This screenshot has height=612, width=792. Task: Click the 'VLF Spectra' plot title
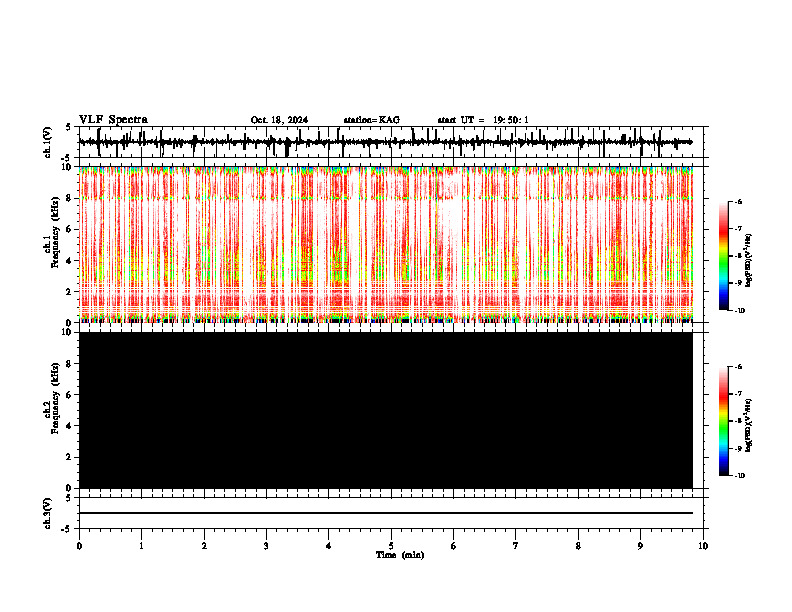(113, 120)
